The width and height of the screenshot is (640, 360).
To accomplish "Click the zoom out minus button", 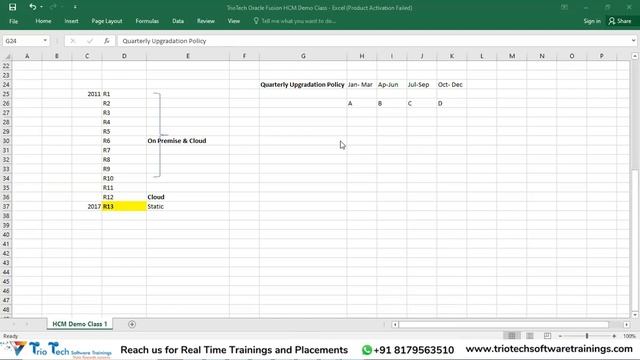I will tap(560, 336).
